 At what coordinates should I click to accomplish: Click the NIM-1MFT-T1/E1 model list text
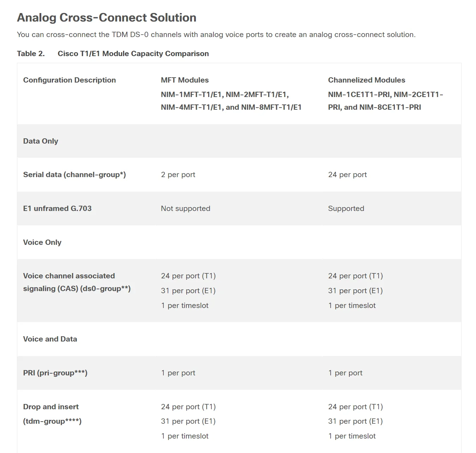point(231,101)
